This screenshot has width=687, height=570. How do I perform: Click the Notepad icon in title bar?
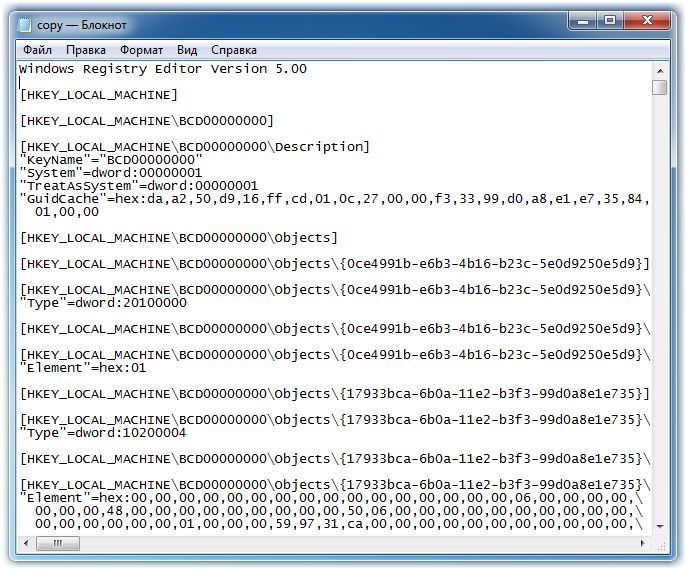click(25, 25)
